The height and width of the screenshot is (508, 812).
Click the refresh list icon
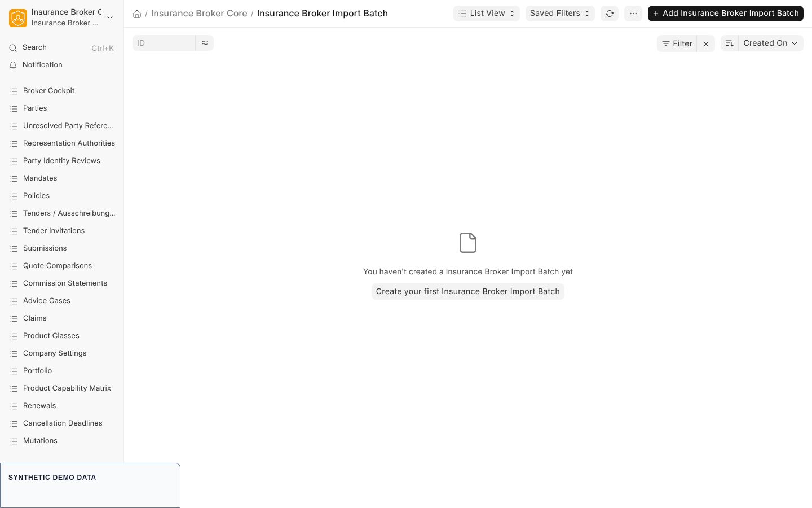(x=610, y=14)
